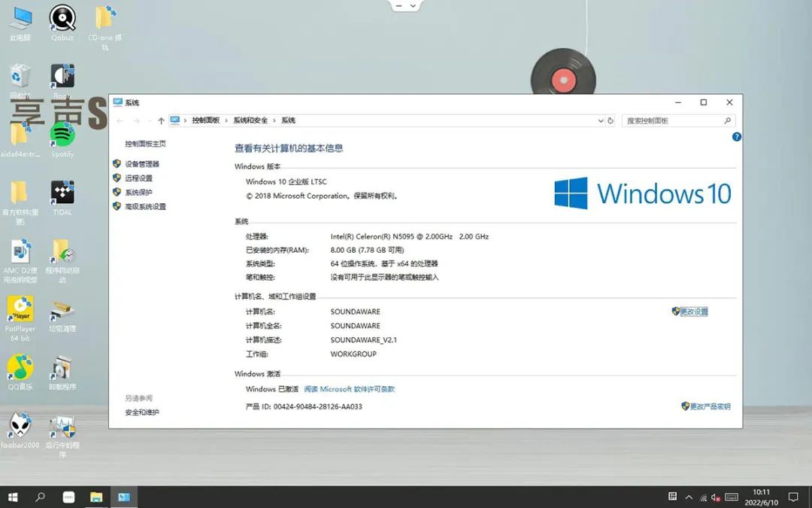The height and width of the screenshot is (508, 812).
Task: Open File Explorer from the taskbar
Action: [x=96, y=497]
